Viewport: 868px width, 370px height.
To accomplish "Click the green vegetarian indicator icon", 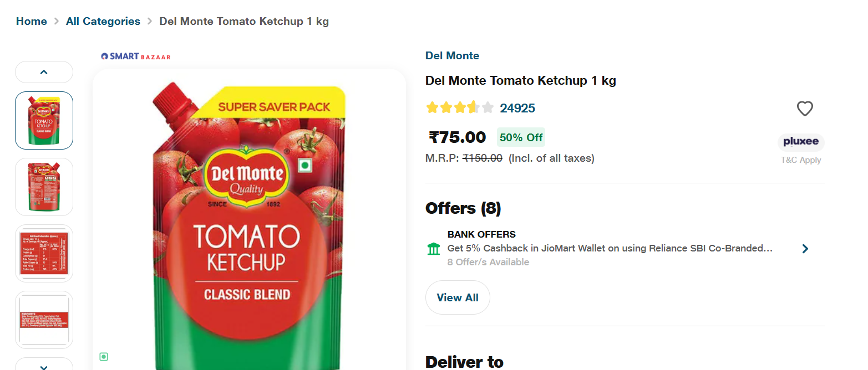I will tap(104, 357).
